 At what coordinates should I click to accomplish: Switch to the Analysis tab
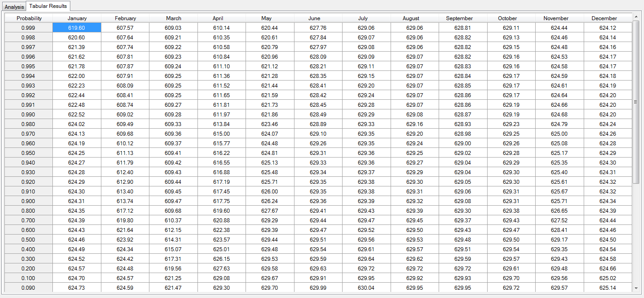14,7
